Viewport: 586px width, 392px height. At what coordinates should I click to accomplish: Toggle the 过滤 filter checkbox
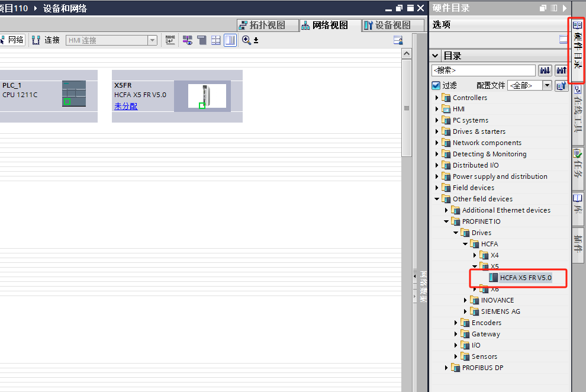[436, 86]
